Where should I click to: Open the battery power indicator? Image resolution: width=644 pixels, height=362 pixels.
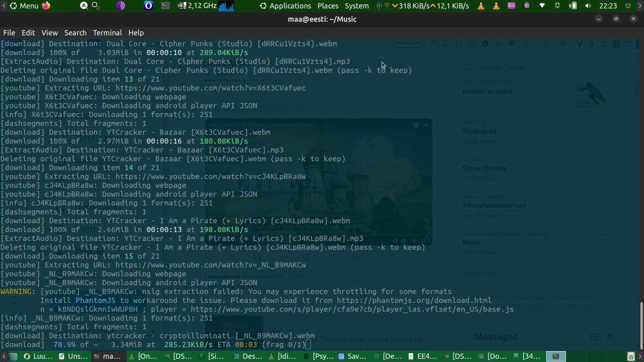(573, 6)
